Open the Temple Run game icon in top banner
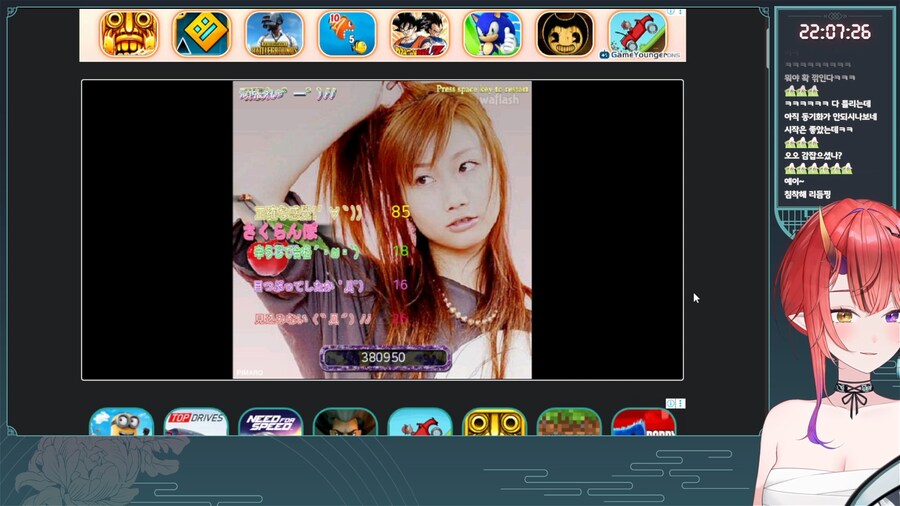The height and width of the screenshot is (506, 900). 129,34
